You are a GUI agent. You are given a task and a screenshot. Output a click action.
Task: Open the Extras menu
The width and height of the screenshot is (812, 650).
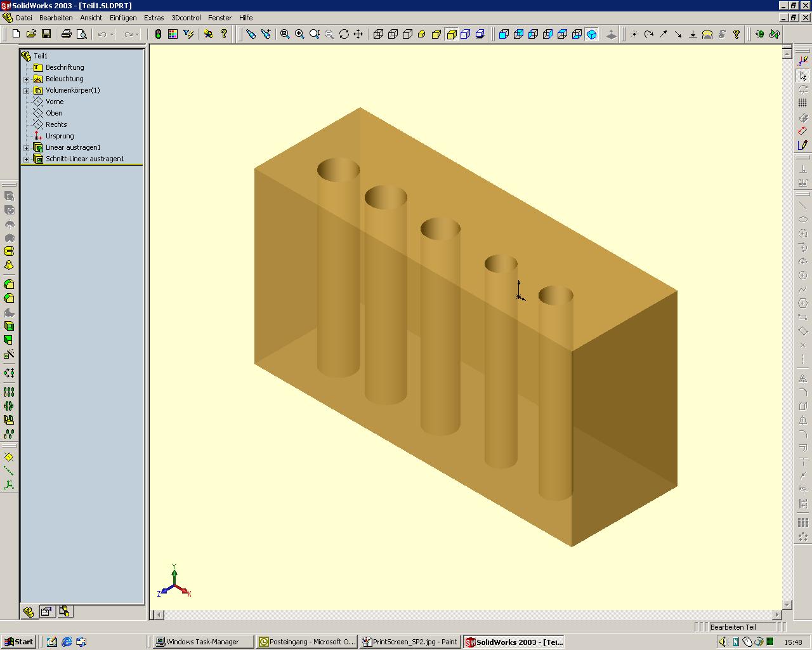click(x=154, y=18)
